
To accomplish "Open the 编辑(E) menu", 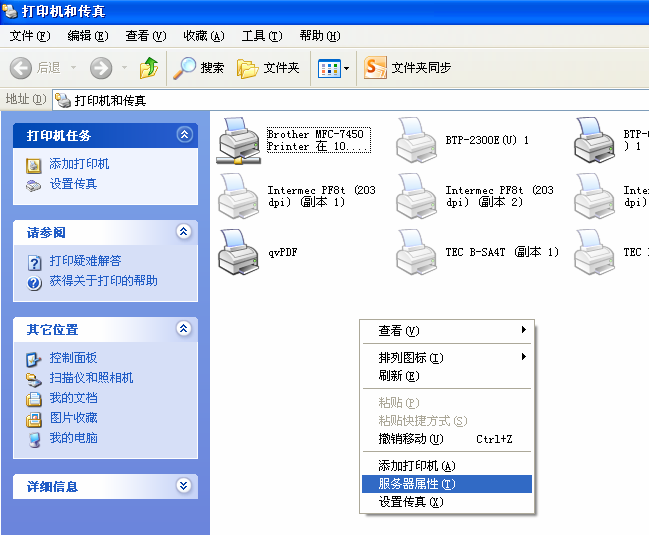I will [88, 36].
